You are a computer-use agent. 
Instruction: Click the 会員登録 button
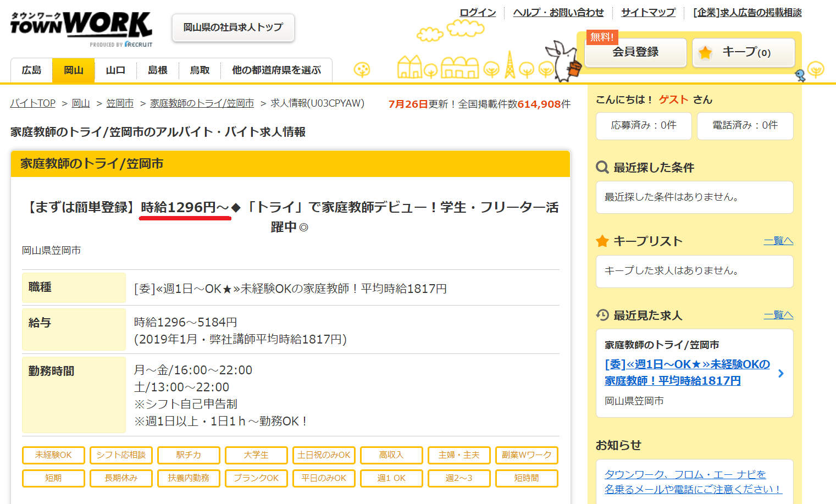click(636, 52)
